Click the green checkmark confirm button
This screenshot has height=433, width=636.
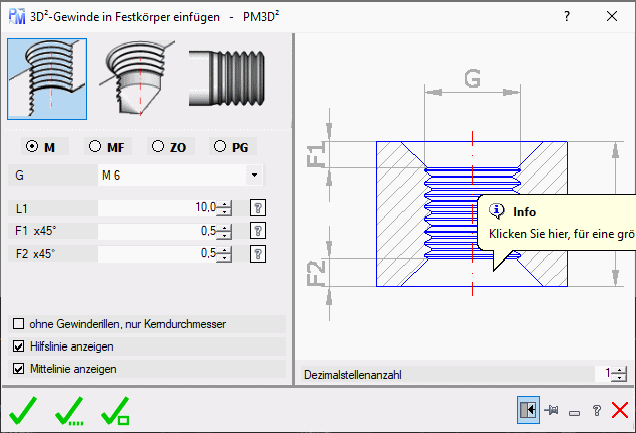24,409
